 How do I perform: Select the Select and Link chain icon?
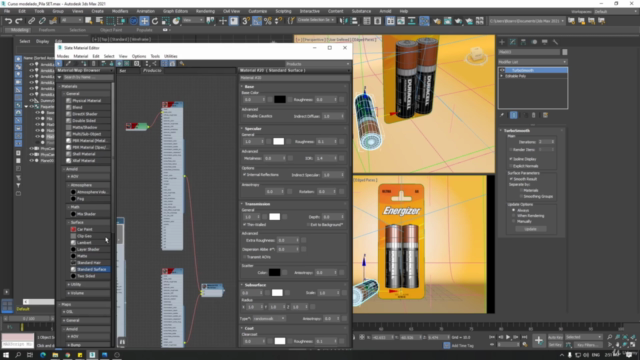click(31, 21)
